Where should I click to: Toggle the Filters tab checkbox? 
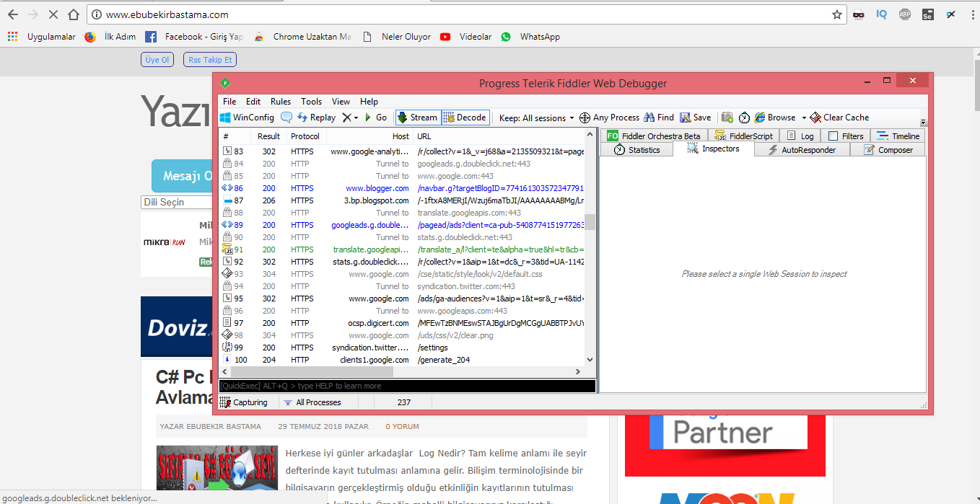point(833,136)
